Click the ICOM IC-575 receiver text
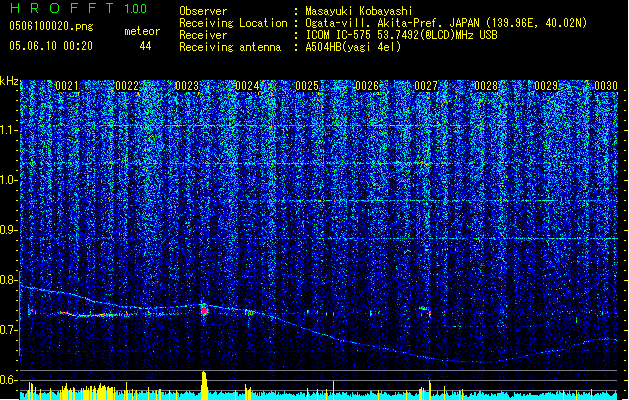Viewport: 629px width, 400px height. 401,35
